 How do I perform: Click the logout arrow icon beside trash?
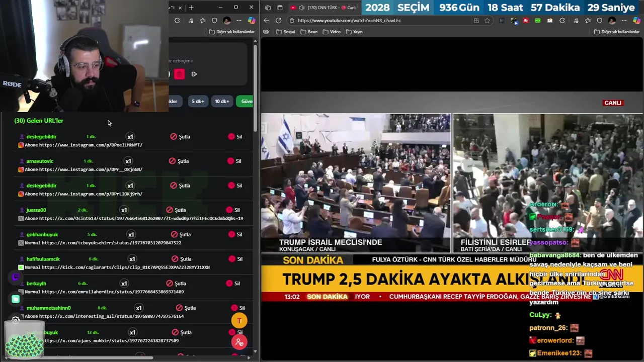pos(194,74)
